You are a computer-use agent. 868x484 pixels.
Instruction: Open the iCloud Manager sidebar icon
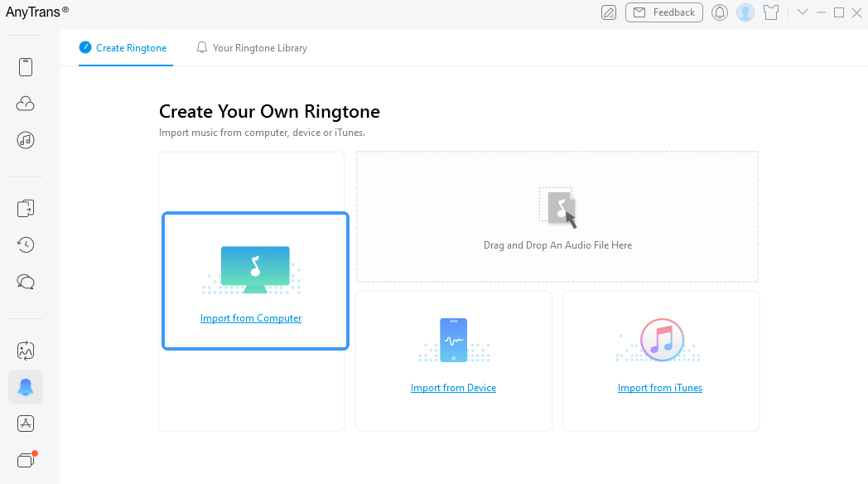(x=26, y=104)
